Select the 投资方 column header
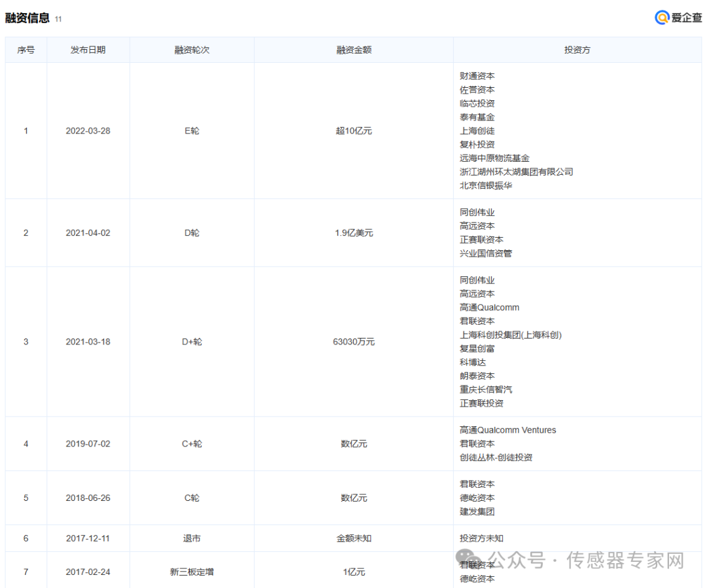 click(577, 50)
